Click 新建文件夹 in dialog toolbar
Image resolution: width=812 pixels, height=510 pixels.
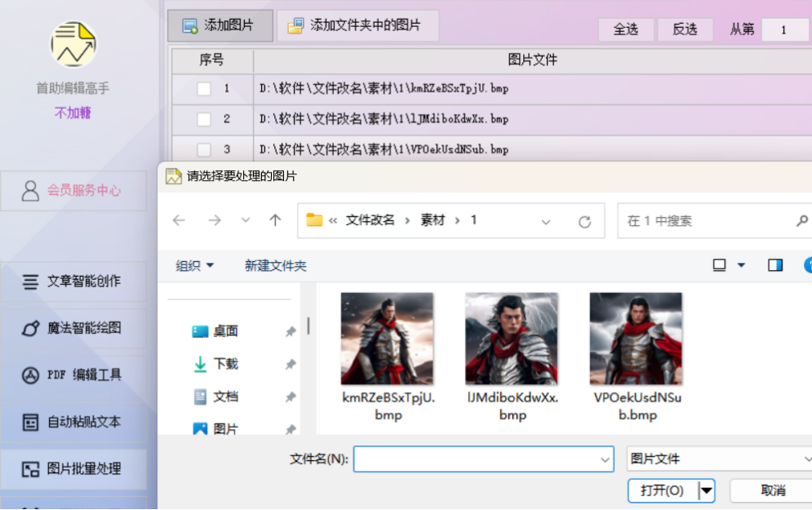click(276, 265)
